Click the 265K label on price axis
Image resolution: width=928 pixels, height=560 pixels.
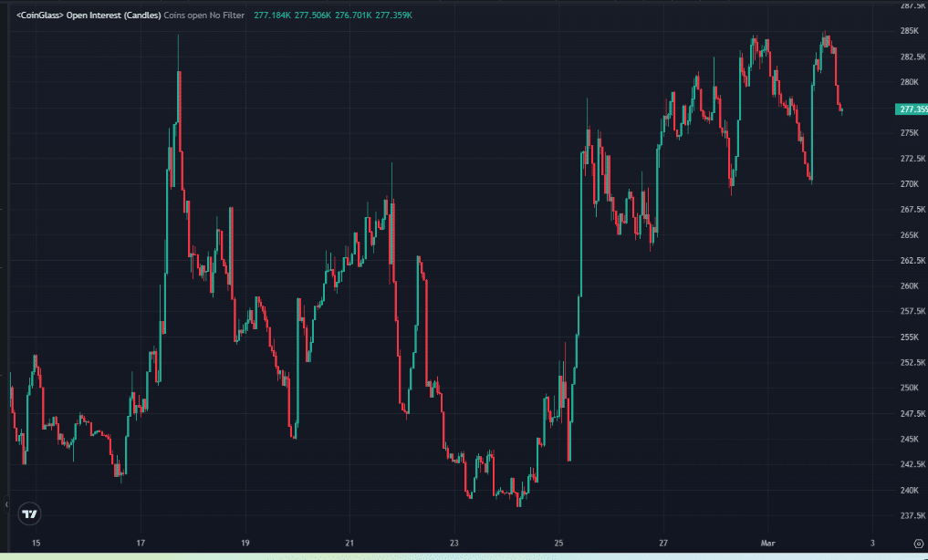909,234
